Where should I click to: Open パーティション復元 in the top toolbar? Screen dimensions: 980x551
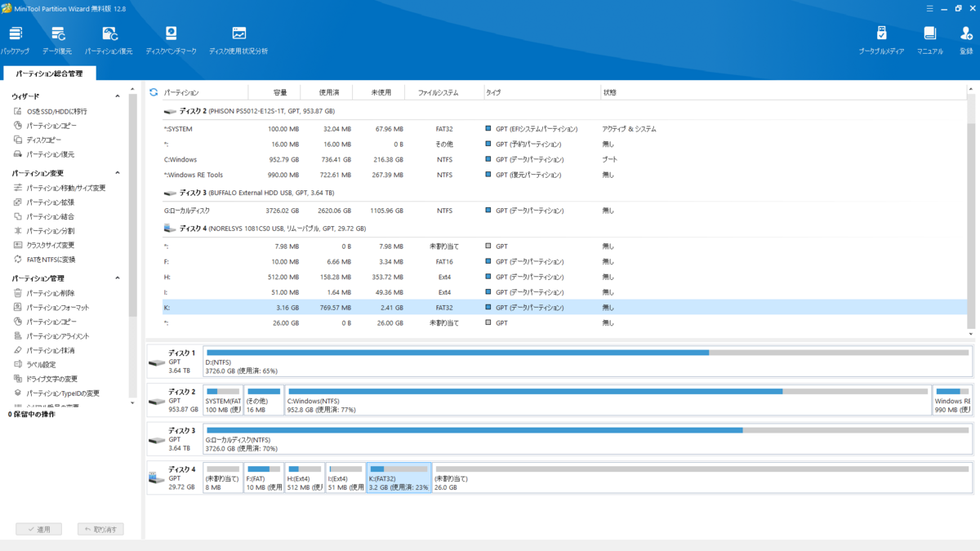coord(109,40)
